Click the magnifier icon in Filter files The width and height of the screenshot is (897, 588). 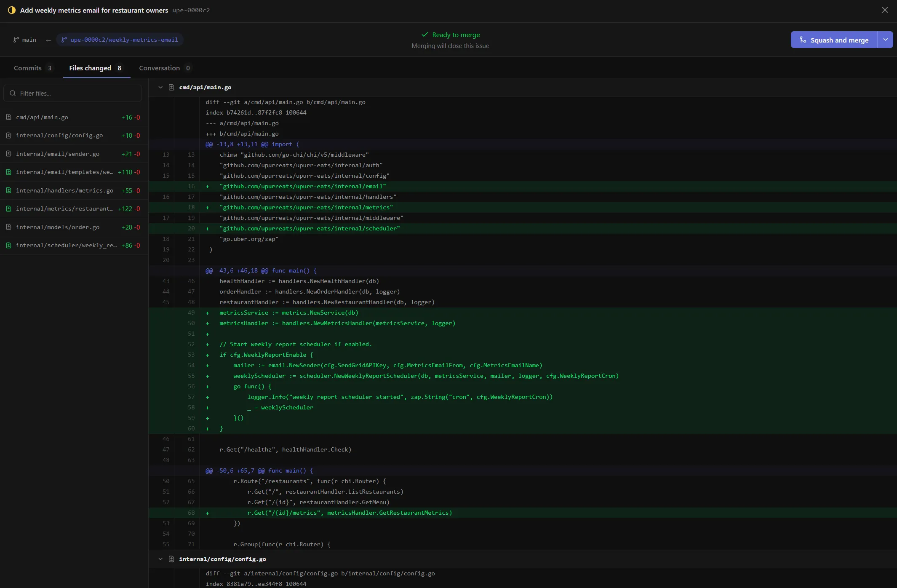pos(13,93)
